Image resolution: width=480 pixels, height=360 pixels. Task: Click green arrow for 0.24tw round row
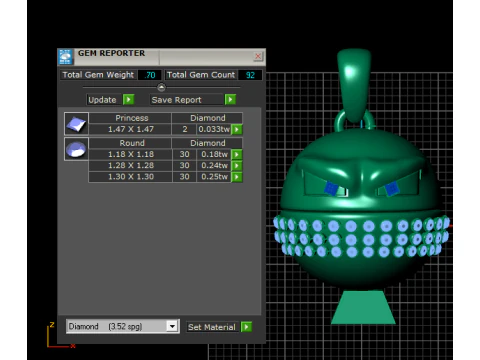pyautogui.click(x=237, y=166)
